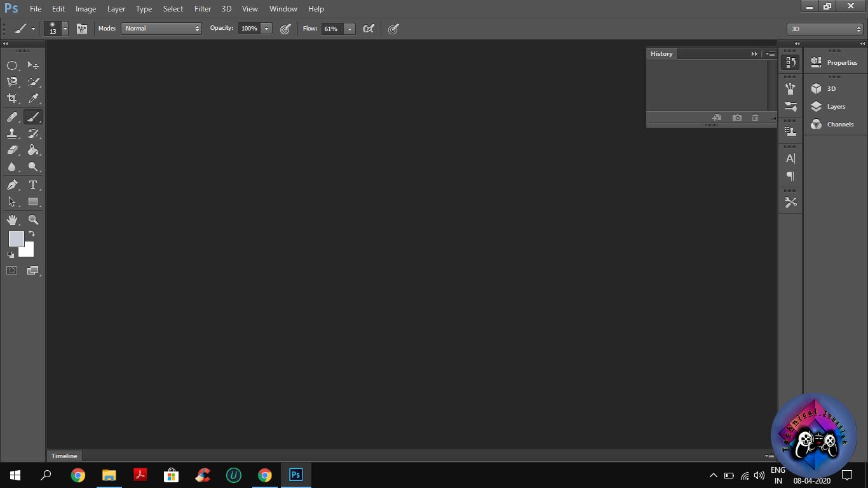Select the Rectangle shape tool

click(x=33, y=201)
